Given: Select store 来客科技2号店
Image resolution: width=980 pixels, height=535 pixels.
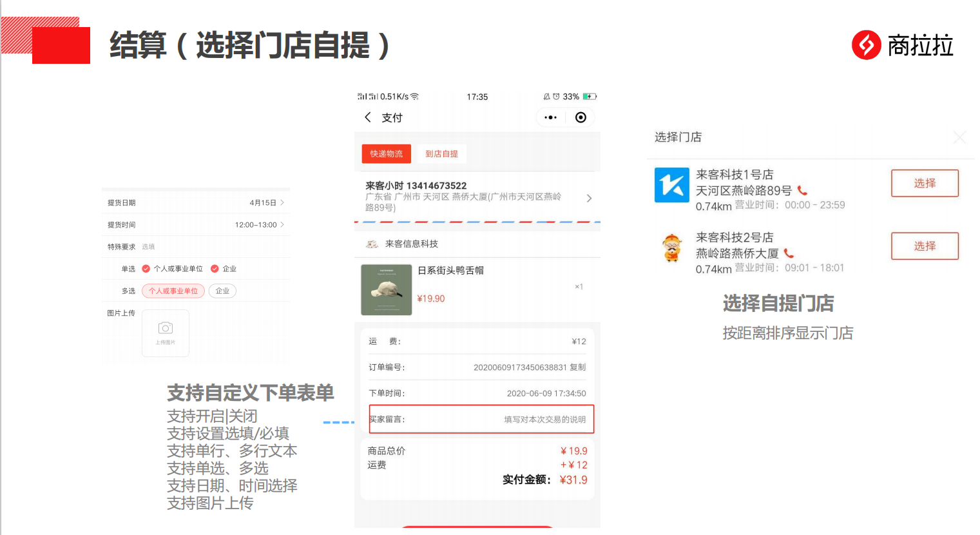Looking at the screenshot, I should pyautogui.click(x=925, y=246).
